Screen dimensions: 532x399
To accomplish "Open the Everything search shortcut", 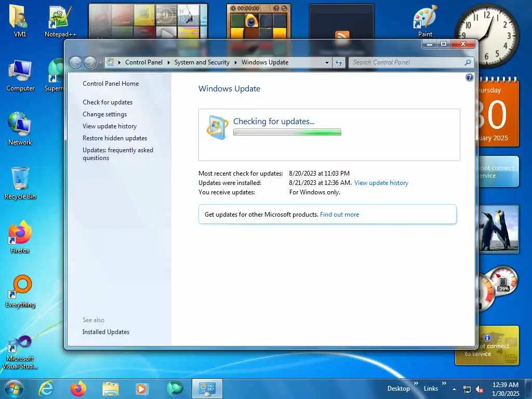I will coord(20,291).
